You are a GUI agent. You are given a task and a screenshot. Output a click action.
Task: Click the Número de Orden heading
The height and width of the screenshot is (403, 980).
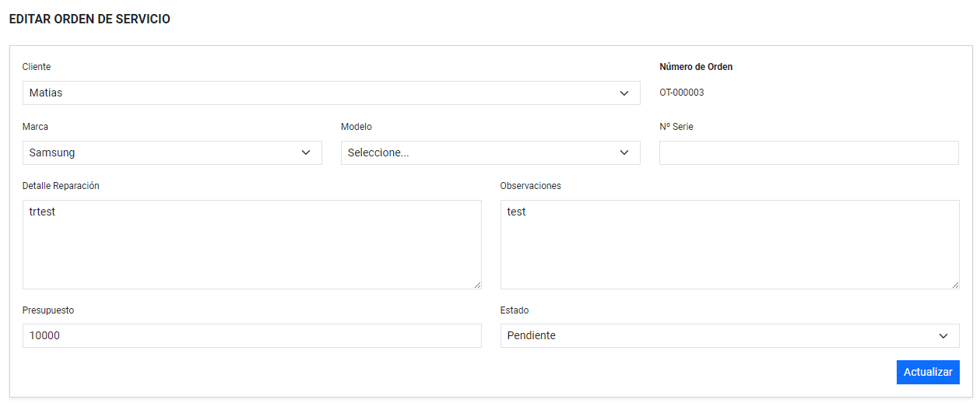coord(696,67)
